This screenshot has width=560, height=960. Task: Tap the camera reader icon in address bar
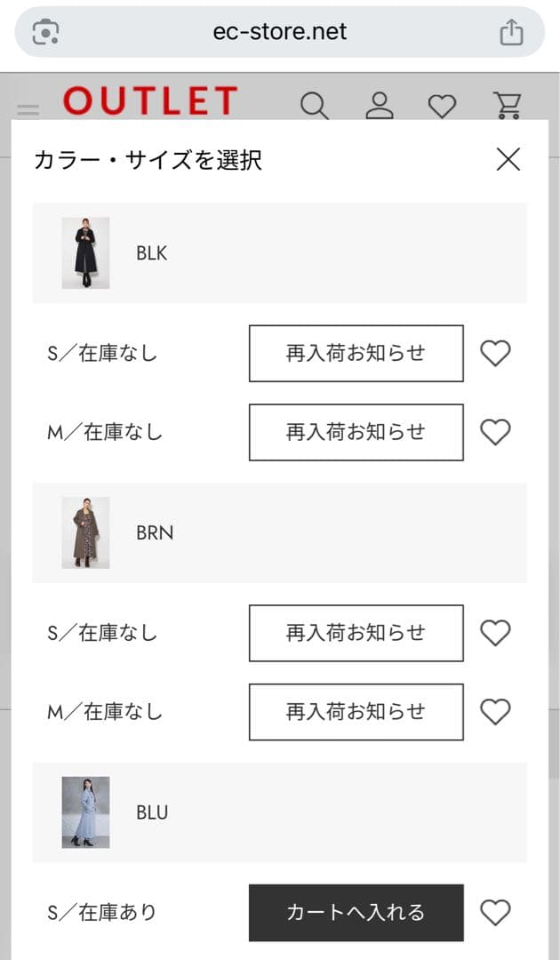pyautogui.click(x=45, y=33)
